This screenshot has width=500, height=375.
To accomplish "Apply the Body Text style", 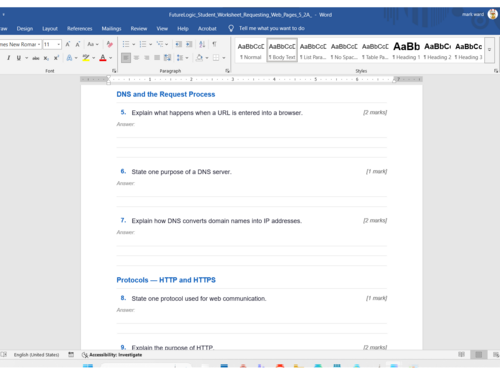I will pos(282,50).
